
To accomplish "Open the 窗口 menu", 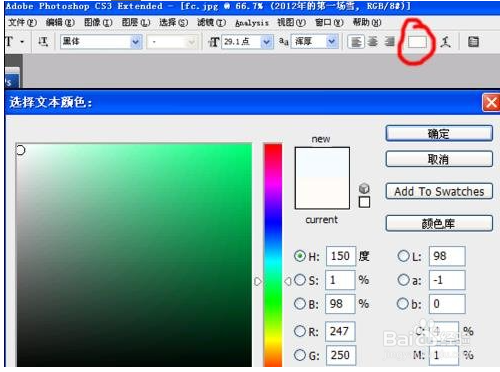I will [x=329, y=23].
